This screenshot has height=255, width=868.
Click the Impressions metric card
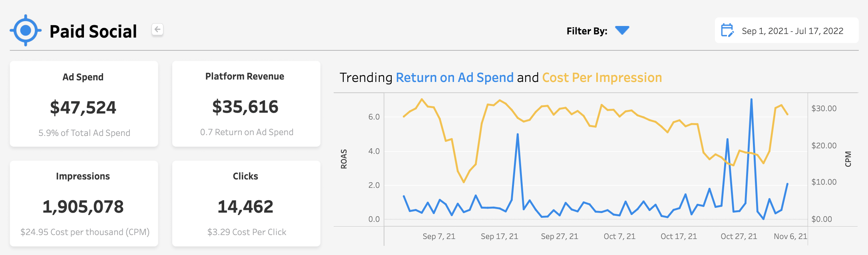click(83, 204)
